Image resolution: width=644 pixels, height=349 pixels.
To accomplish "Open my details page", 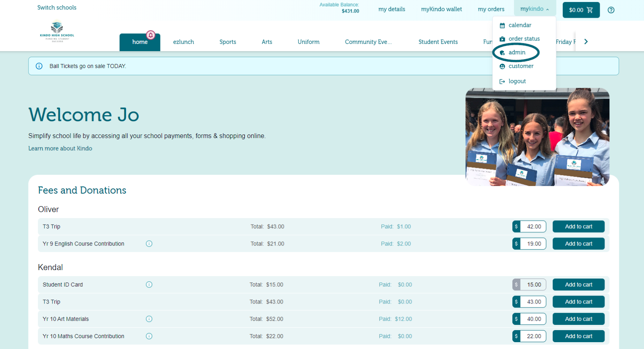I will click(x=392, y=9).
